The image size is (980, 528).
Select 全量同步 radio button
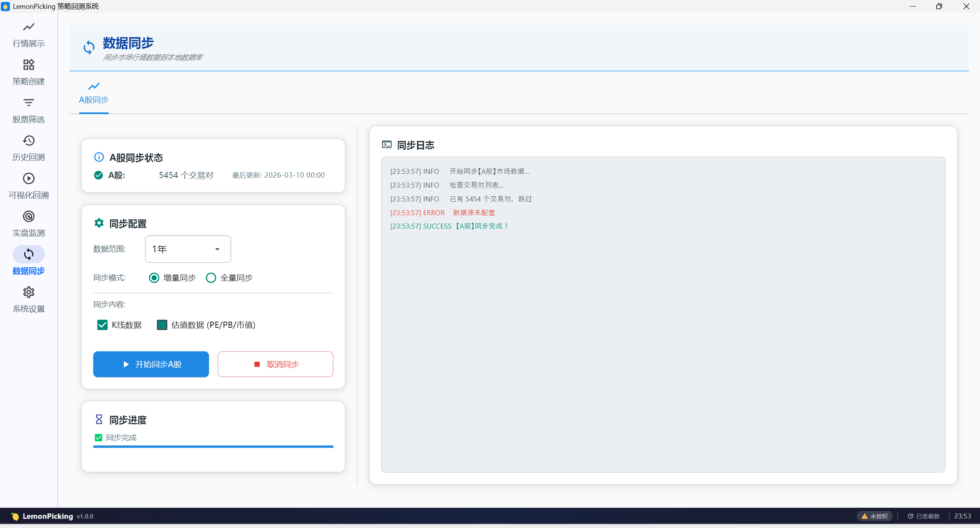(x=211, y=278)
